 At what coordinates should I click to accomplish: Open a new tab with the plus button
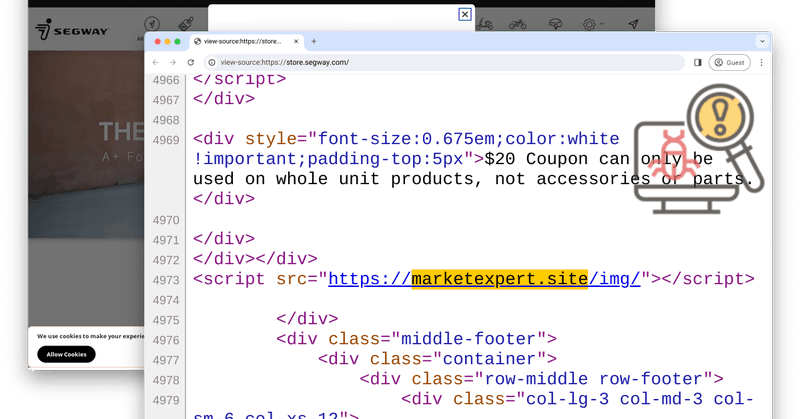click(314, 41)
